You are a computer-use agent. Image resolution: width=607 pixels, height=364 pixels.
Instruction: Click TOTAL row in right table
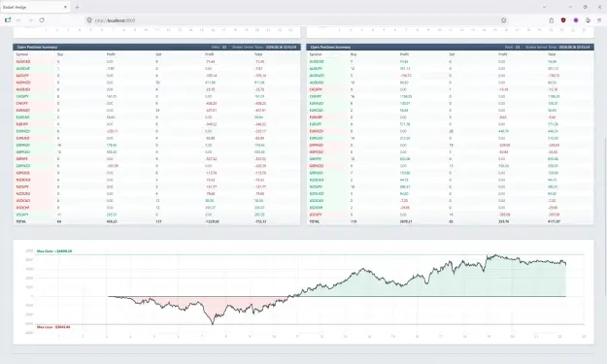[x=451, y=221]
